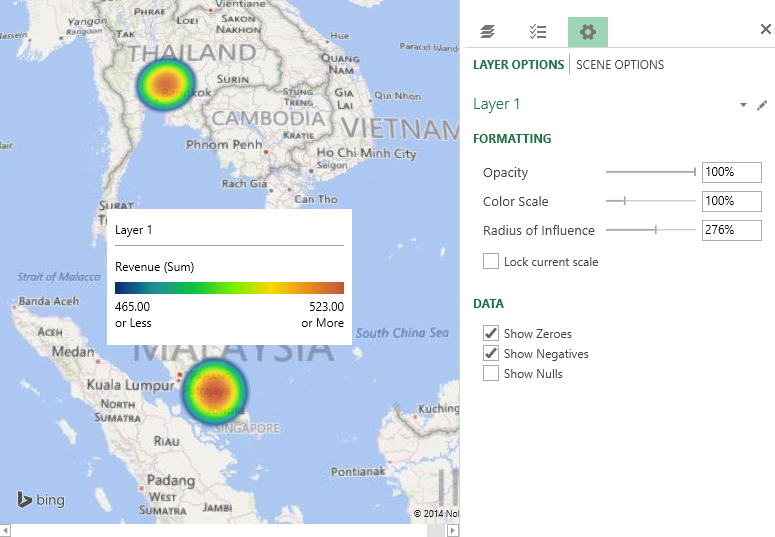Expand the Layer 1 dropdown arrow
The image size is (775, 537).
pyautogui.click(x=743, y=105)
